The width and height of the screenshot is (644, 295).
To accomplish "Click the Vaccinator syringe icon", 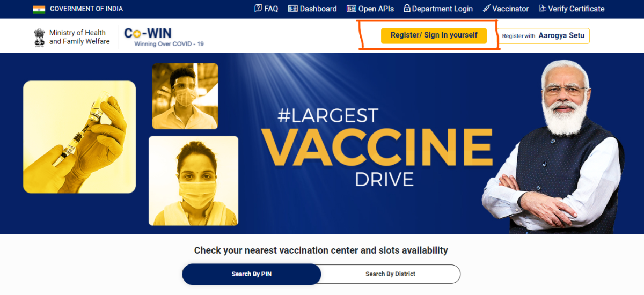I will (x=486, y=9).
